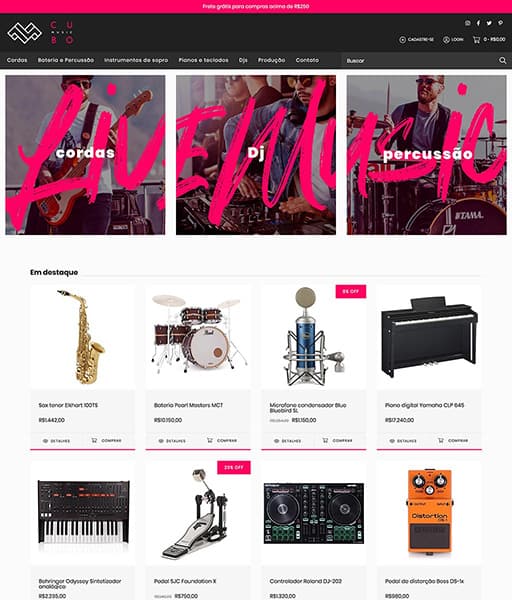Image resolution: width=512 pixels, height=600 pixels.
Task: Click the Buscar search field
Action: click(419, 60)
